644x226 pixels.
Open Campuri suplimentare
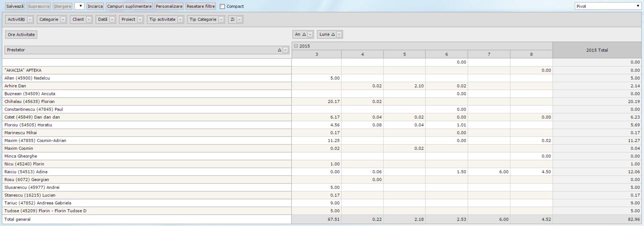pyautogui.click(x=129, y=6)
